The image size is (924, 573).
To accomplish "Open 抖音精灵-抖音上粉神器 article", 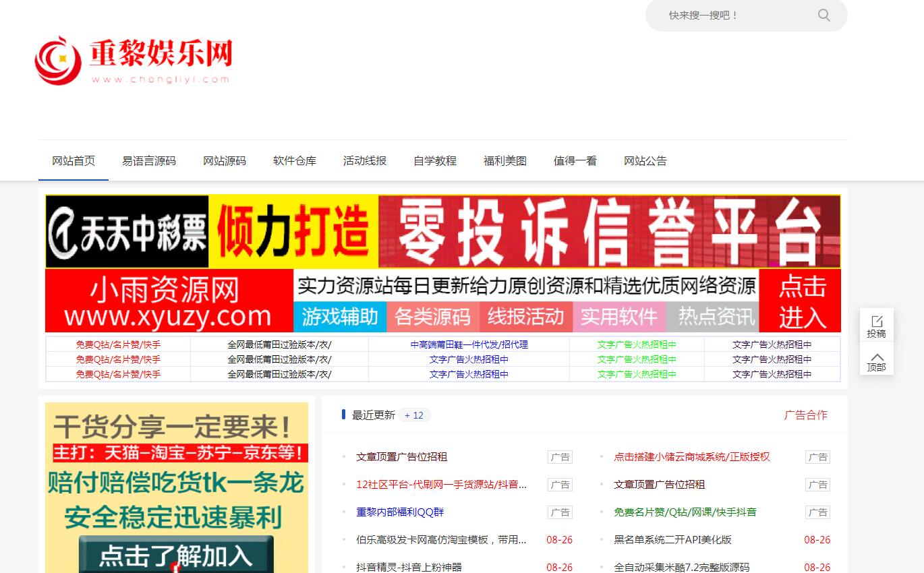I will (x=409, y=568).
